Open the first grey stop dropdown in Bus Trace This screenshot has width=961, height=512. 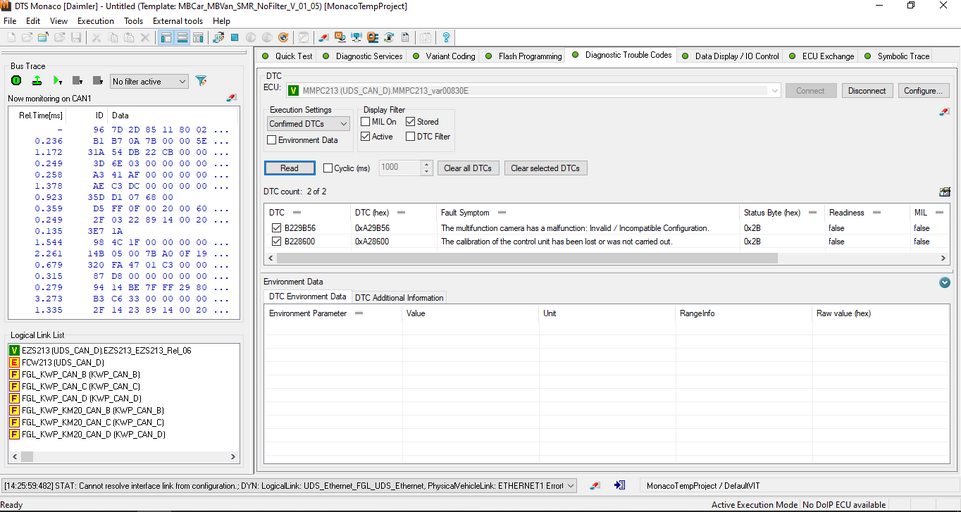pyautogui.click(x=77, y=80)
